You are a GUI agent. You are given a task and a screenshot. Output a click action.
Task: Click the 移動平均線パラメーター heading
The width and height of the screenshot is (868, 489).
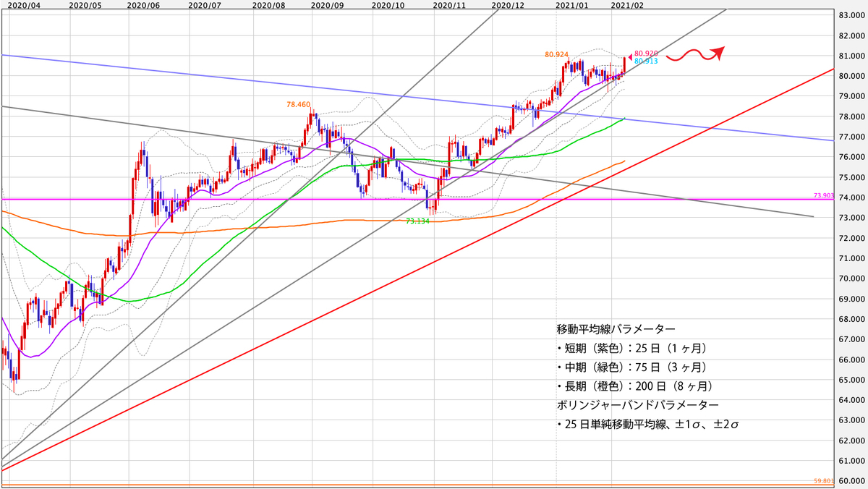click(616, 328)
